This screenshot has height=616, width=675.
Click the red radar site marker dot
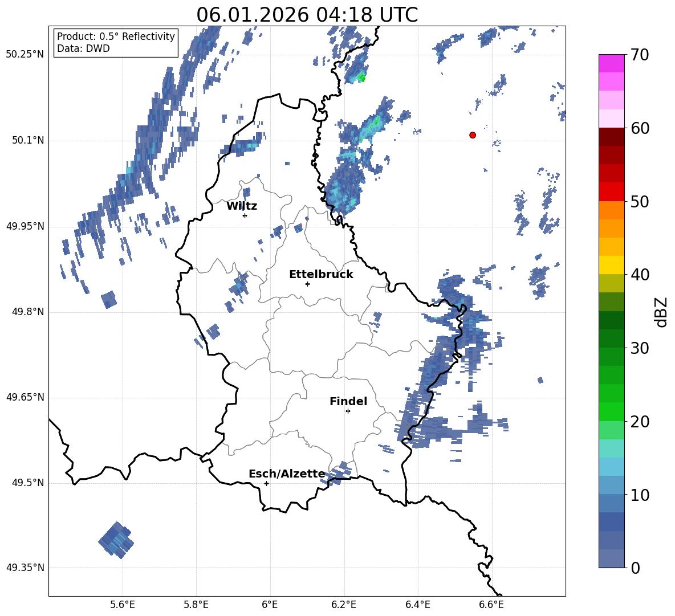coord(473,135)
